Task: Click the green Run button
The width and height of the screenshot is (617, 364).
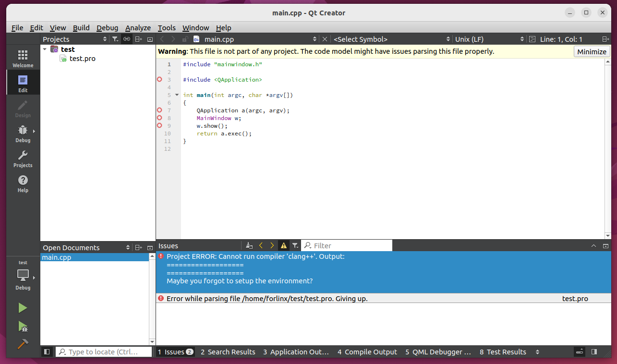Action: coord(23,308)
